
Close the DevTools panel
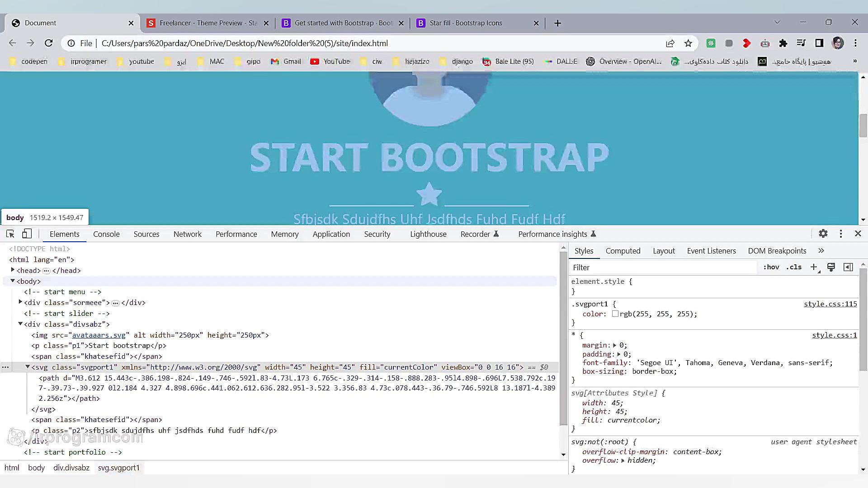coord(858,234)
